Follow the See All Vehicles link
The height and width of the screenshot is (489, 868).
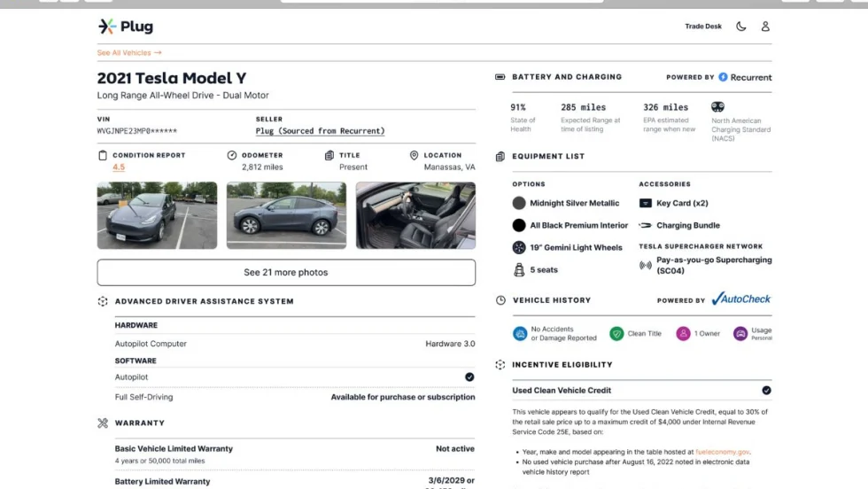tap(129, 52)
